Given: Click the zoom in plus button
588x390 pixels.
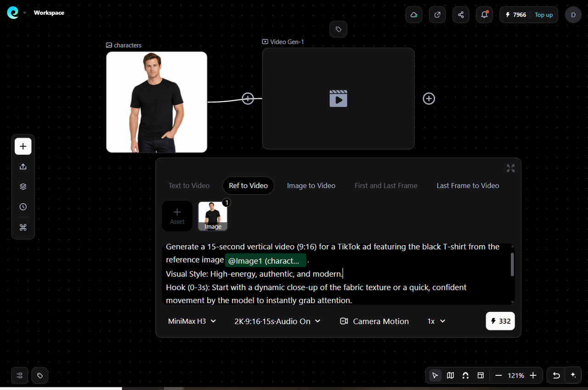Looking at the screenshot, I should pos(533,375).
